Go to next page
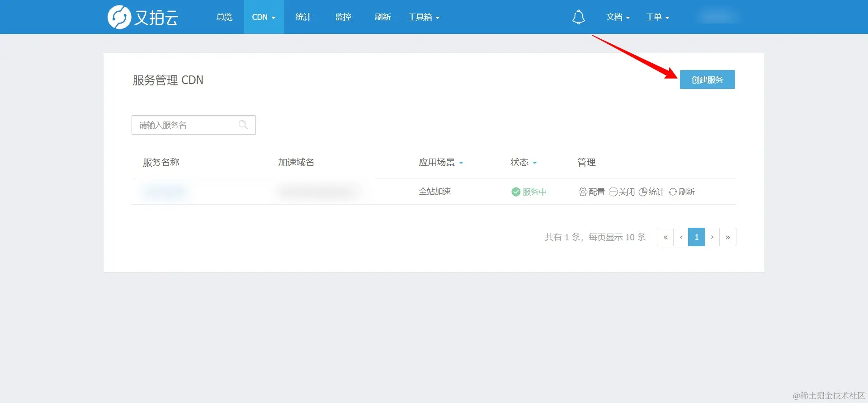The width and height of the screenshot is (868, 403). [712, 237]
